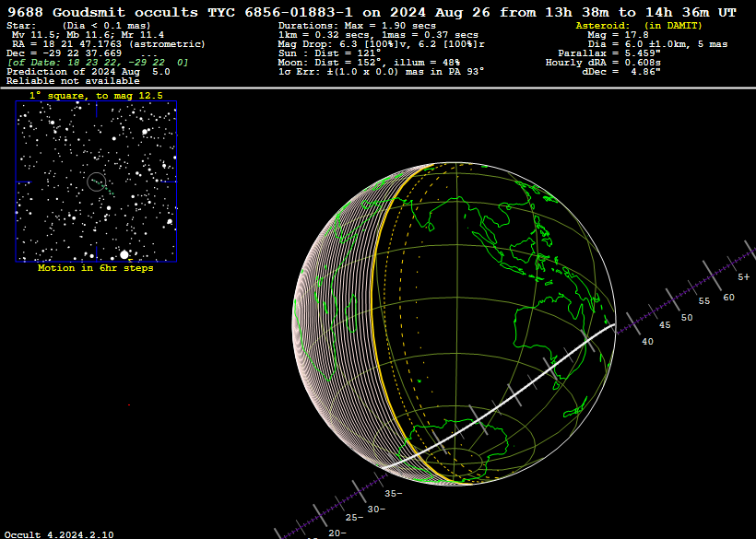Click 'Durations: Max = 1.90 secs' text
This screenshot has height=539, width=756.
click(357, 26)
